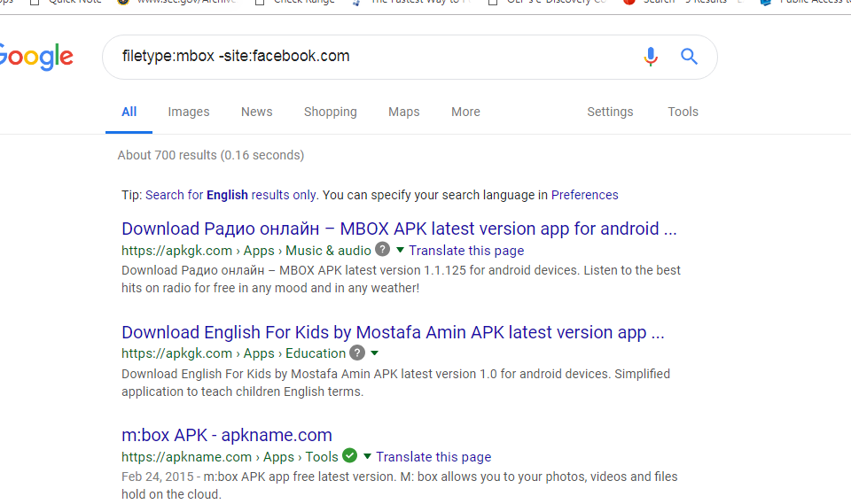
Task: Open the Preferences link
Action: pyautogui.click(x=584, y=195)
